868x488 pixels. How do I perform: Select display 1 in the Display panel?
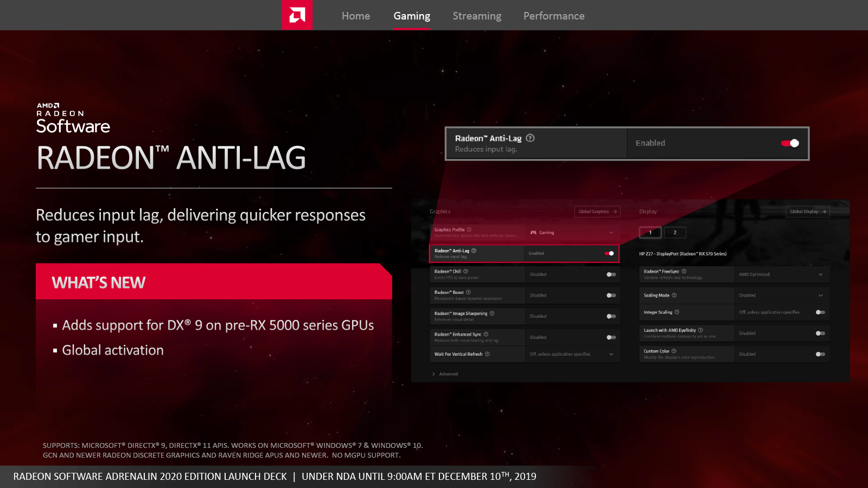650,233
